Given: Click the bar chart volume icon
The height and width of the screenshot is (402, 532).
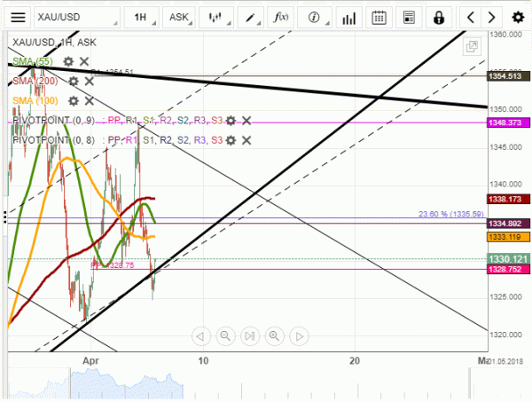Looking at the screenshot, I should pos(349,18).
